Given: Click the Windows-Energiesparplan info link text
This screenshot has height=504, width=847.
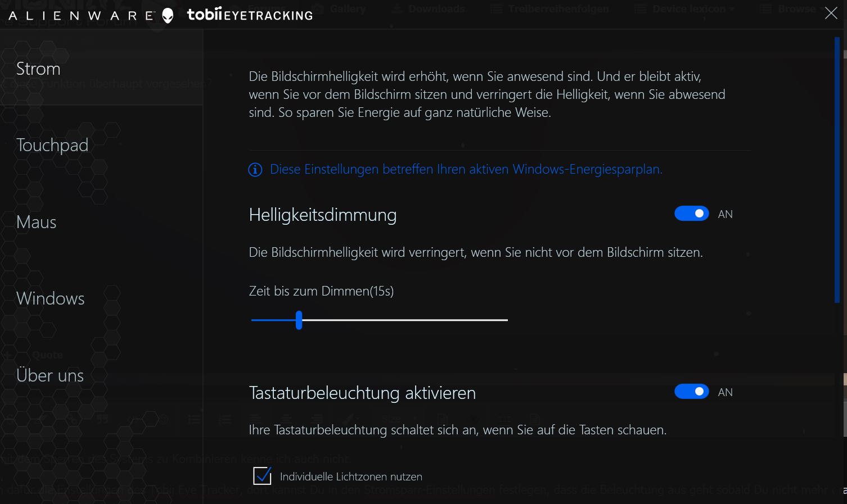Looking at the screenshot, I should pyautogui.click(x=466, y=169).
